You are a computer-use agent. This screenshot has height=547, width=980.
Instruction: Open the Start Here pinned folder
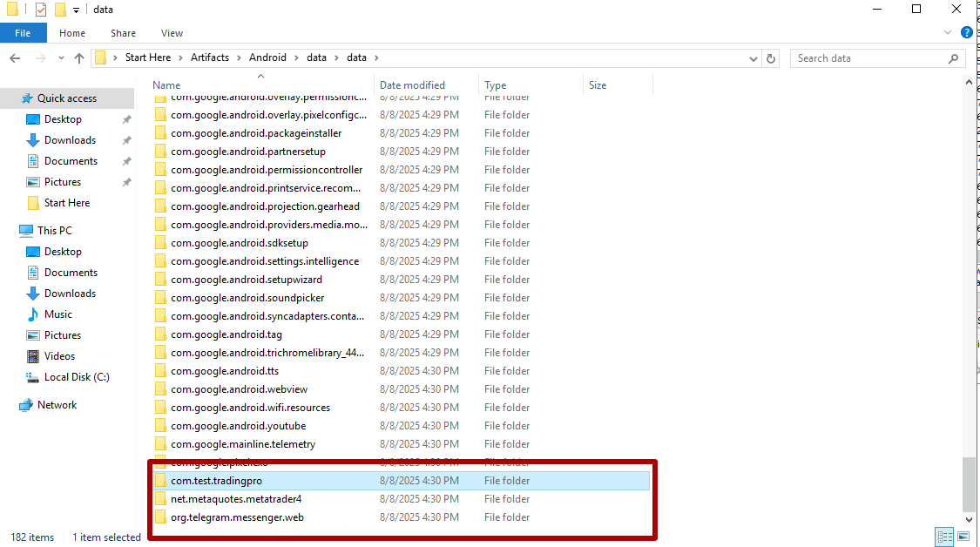(67, 203)
